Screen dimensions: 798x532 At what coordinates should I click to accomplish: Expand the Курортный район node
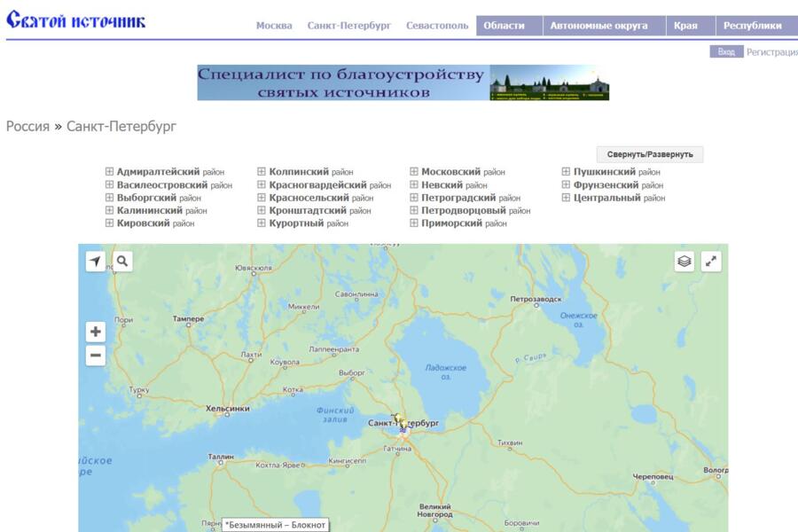click(262, 223)
